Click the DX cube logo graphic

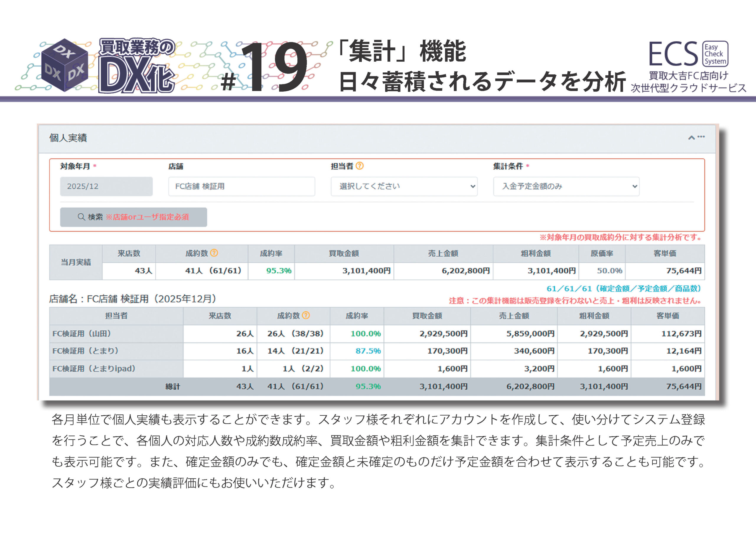[x=65, y=66]
